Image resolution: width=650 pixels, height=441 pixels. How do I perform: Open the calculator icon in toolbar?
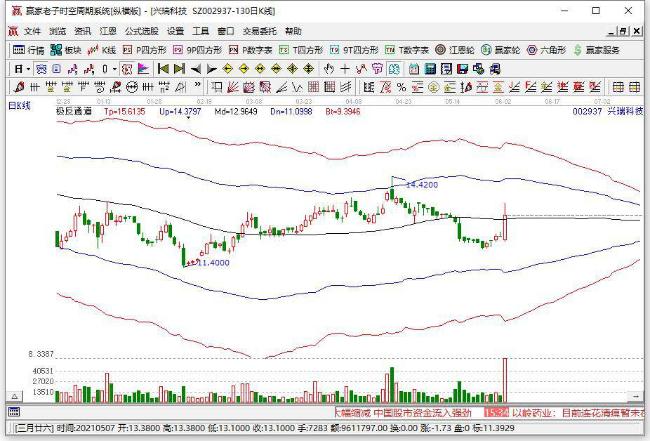pos(430,69)
